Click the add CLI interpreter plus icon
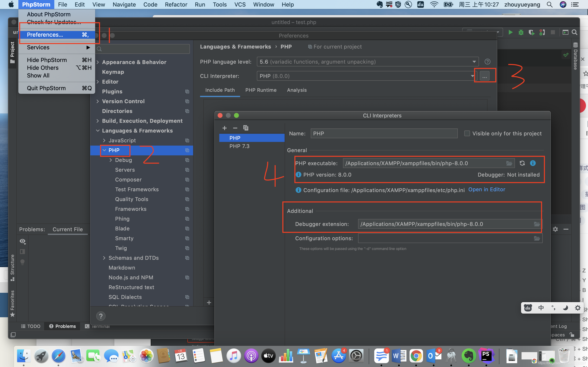Viewport: 588px width, 367px height. (224, 128)
